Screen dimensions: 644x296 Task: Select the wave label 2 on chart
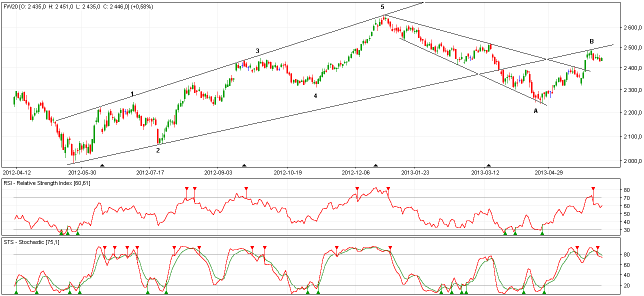(x=158, y=150)
